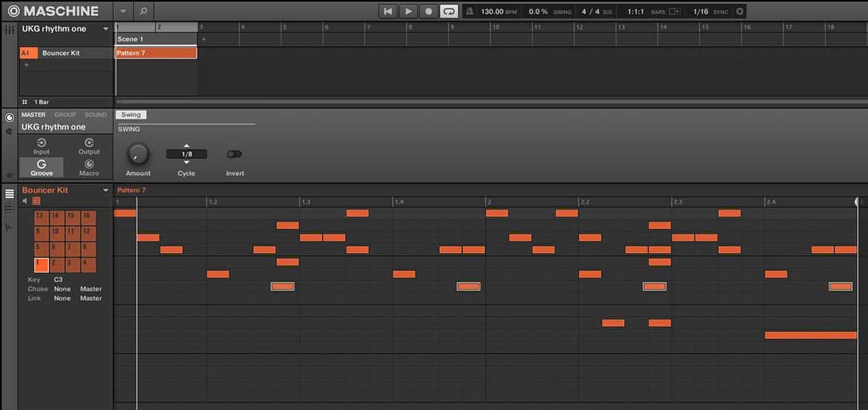This screenshot has height=410, width=868.
Task: Switch to keyboard view icon in pattern editor
Action: coord(10,208)
